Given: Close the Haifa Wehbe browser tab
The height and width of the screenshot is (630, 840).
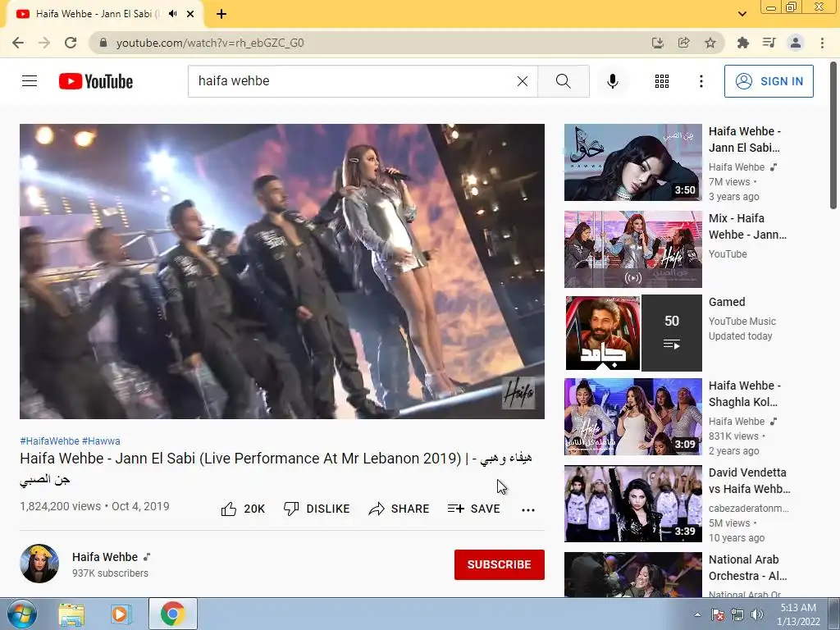Looking at the screenshot, I should point(190,14).
